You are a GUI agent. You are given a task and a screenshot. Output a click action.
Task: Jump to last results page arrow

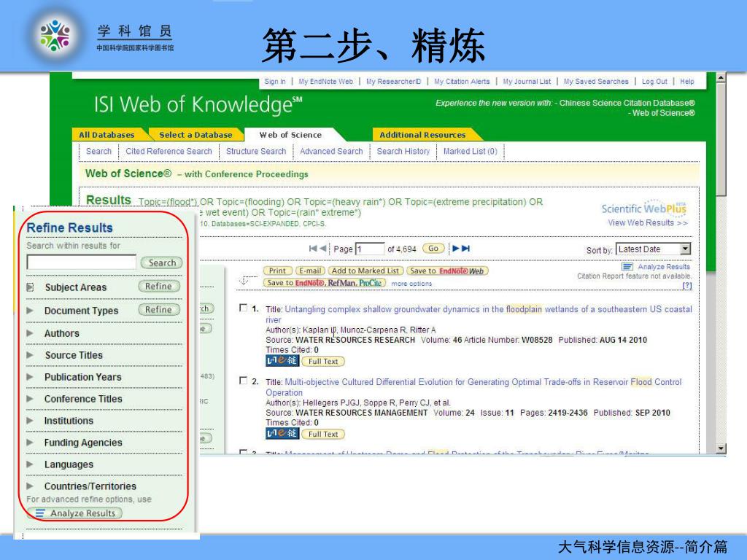(466, 248)
